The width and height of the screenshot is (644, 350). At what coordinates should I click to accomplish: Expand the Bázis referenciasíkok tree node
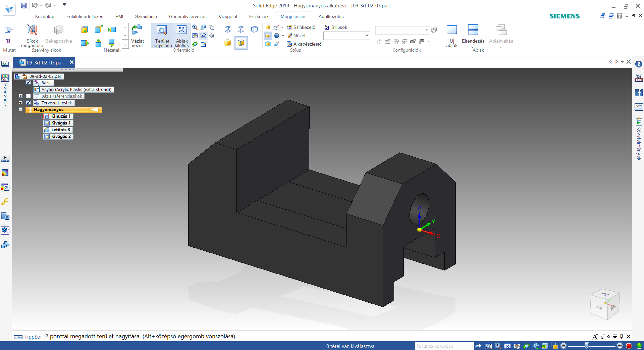pyautogui.click(x=20, y=96)
